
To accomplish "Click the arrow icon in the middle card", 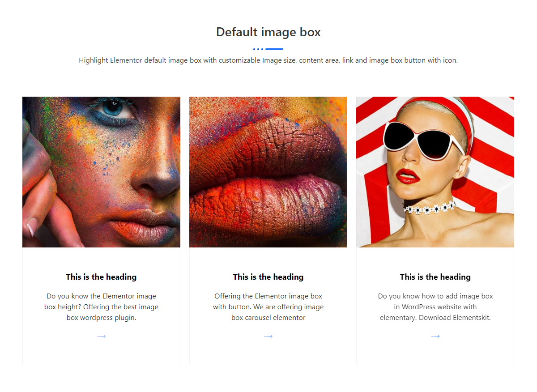I will click(x=268, y=336).
